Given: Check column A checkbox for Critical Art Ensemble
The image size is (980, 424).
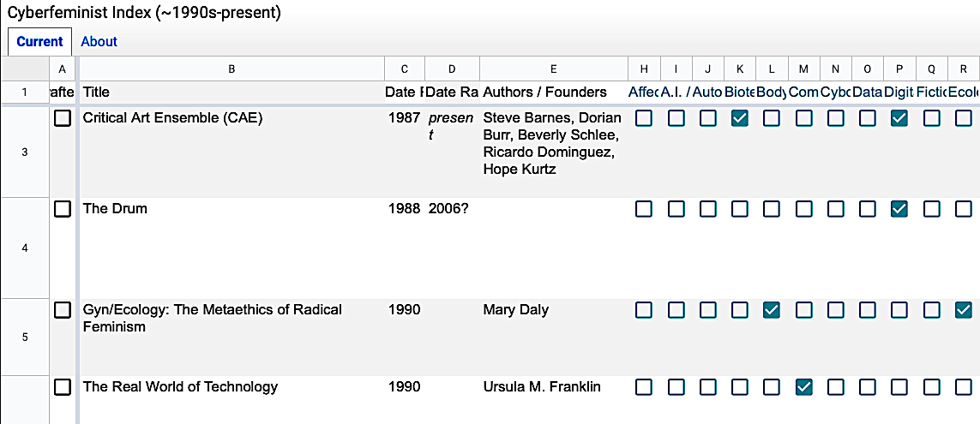Looking at the screenshot, I should [63, 119].
